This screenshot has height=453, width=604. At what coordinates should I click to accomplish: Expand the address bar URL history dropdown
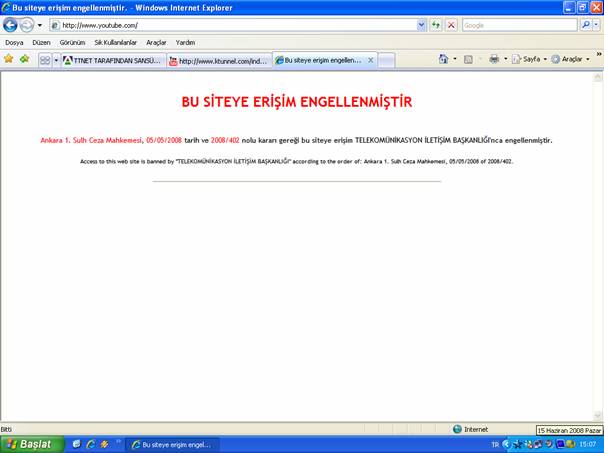click(422, 25)
